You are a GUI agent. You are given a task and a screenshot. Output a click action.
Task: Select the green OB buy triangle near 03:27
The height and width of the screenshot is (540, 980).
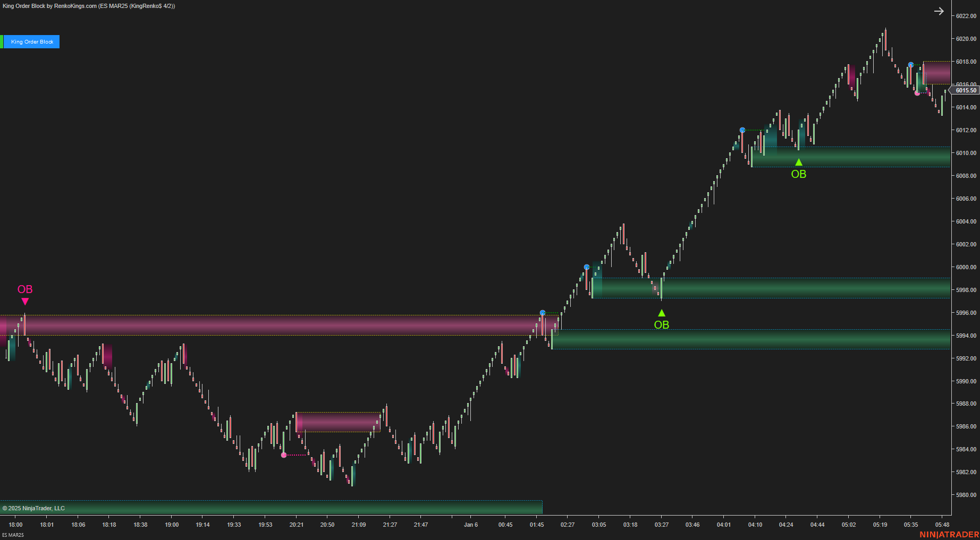tap(661, 312)
